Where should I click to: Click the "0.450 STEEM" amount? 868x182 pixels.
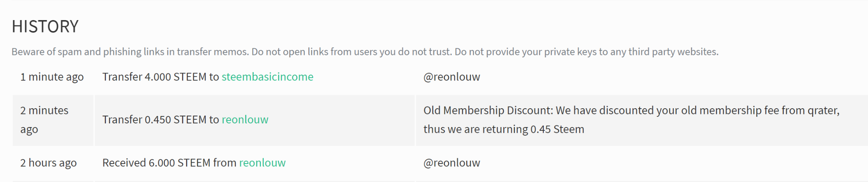point(175,119)
